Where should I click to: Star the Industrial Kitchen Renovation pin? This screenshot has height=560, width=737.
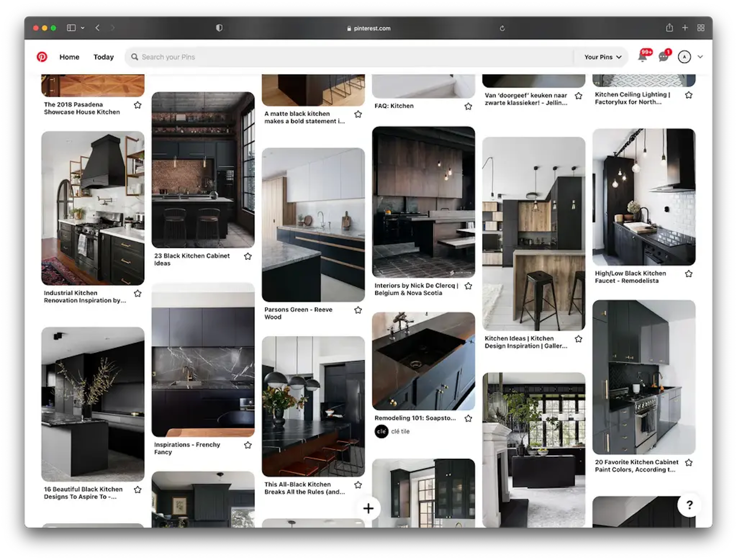pyautogui.click(x=138, y=294)
